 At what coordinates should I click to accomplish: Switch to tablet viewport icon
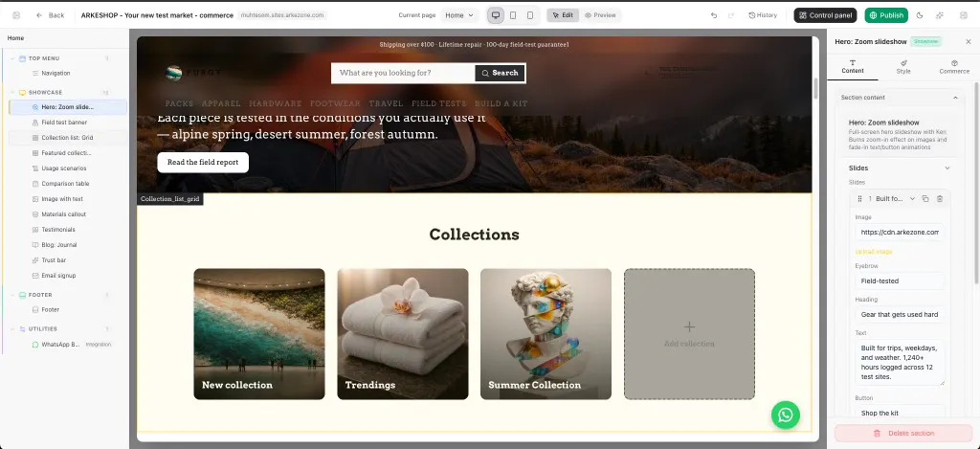coord(513,15)
